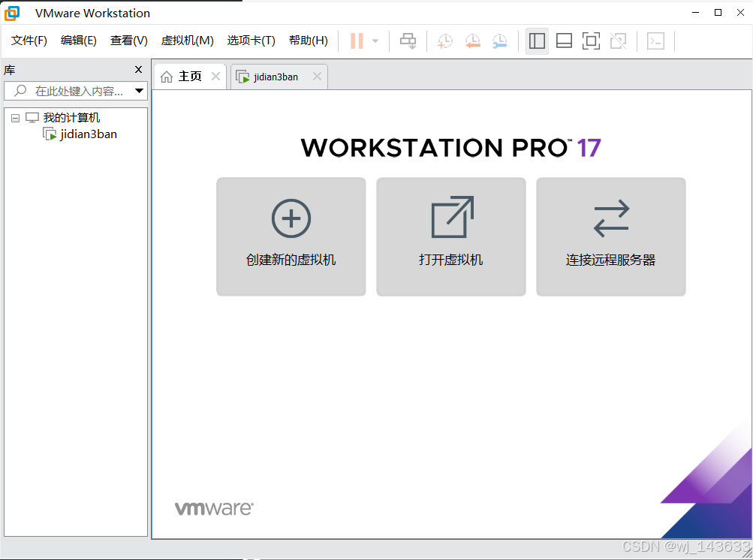
Task: Maximize the VMware Workstation window
Action: (718, 13)
